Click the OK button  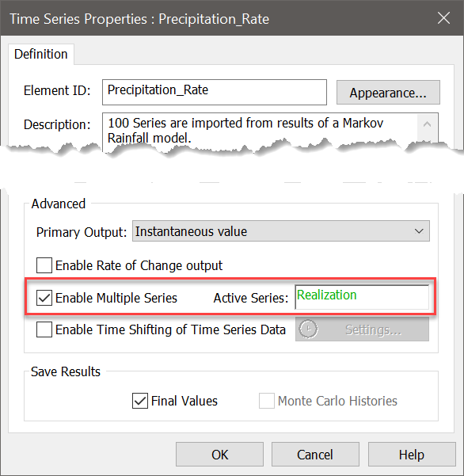219,455
